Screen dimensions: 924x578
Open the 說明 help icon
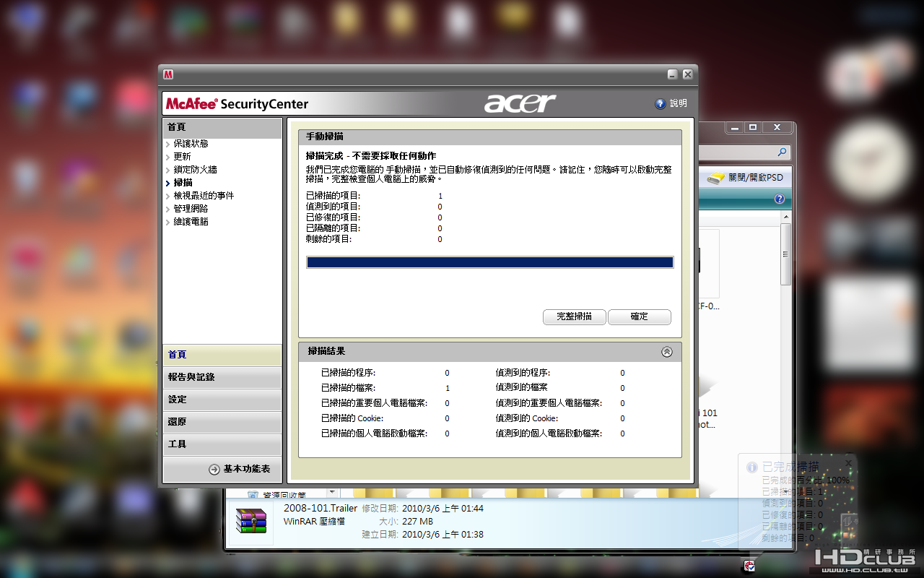660,104
